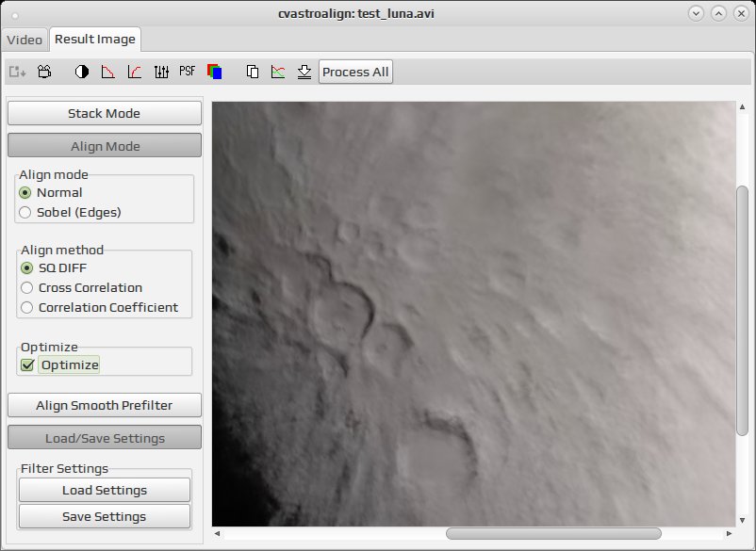Click the red and green line graph icon
The height and width of the screenshot is (551, 756).
click(278, 72)
